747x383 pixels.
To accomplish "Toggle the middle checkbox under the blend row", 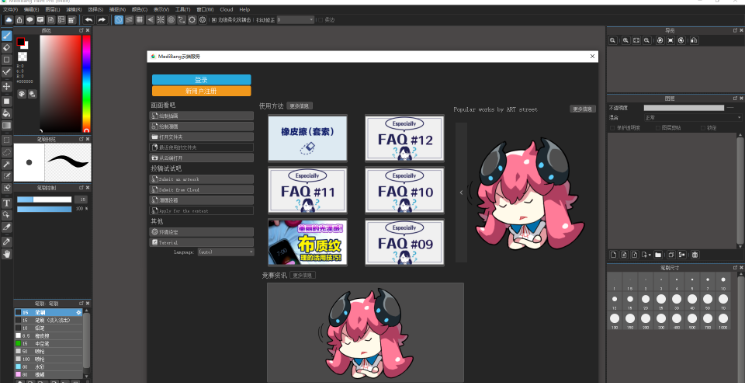I will click(658, 128).
